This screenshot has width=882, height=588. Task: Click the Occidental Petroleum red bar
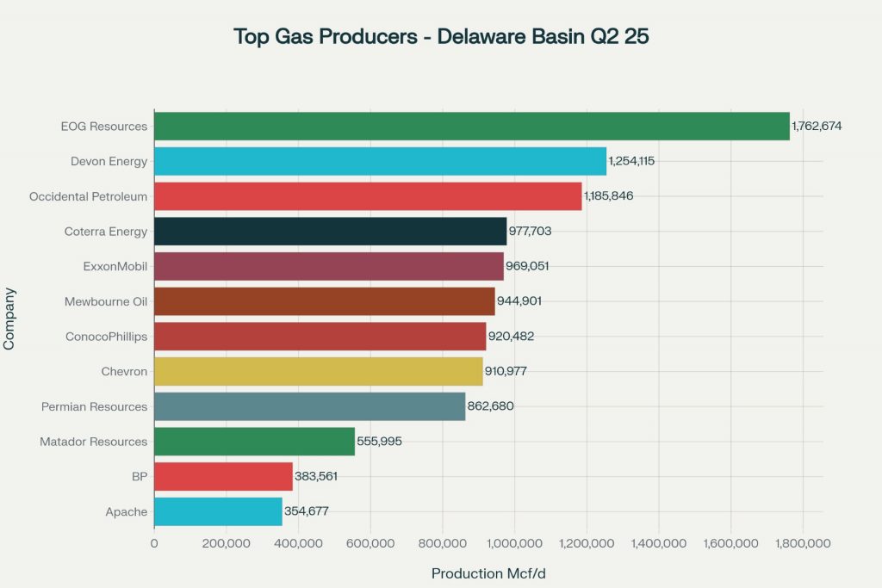368,196
